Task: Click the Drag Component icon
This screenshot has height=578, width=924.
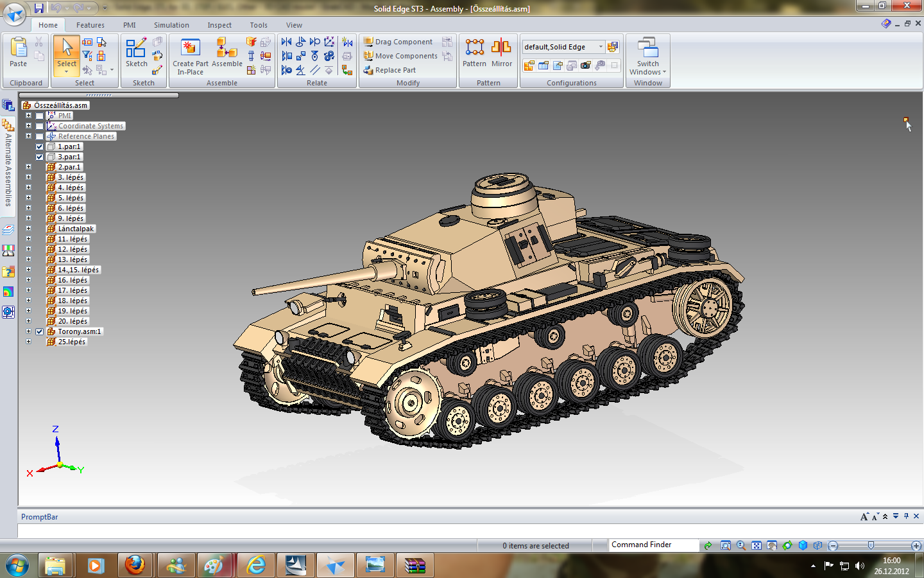Action: (x=368, y=42)
